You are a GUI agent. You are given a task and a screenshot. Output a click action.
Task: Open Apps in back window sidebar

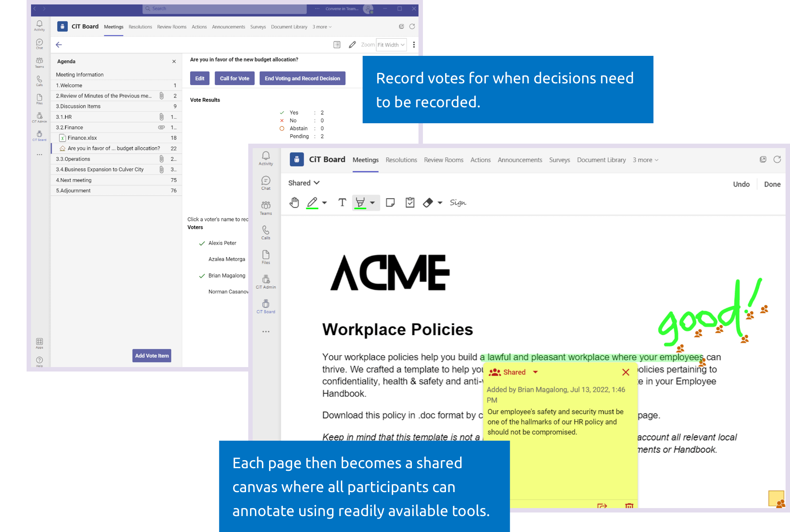click(x=39, y=343)
